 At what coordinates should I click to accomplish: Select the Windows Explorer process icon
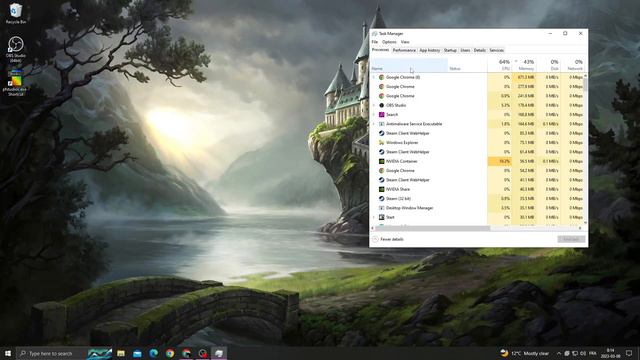[x=381, y=142]
